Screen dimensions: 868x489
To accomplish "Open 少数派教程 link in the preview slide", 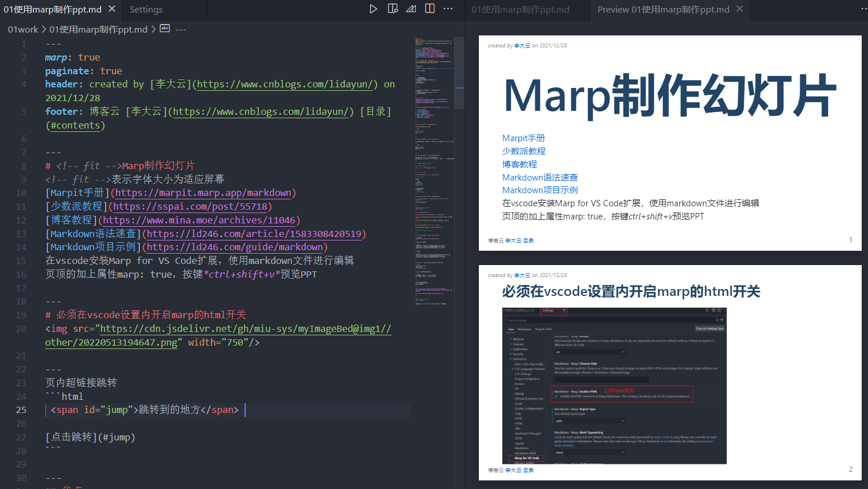I will tap(524, 151).
